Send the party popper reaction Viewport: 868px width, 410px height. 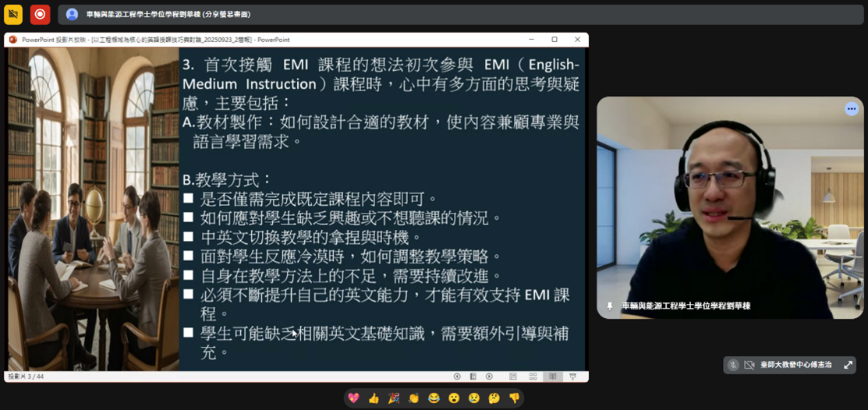click(x=394, y=398)
